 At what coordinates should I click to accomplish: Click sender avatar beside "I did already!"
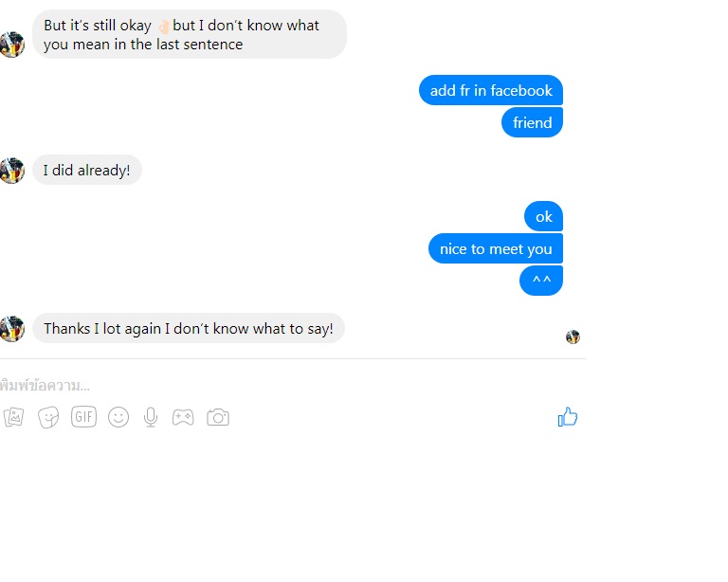tap(11, 171)
